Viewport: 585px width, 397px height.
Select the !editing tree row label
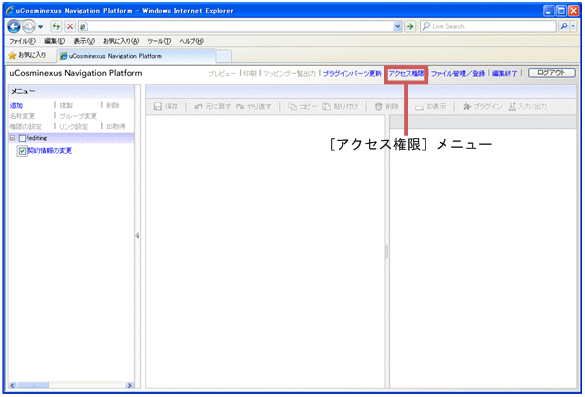tap(37, 138)
